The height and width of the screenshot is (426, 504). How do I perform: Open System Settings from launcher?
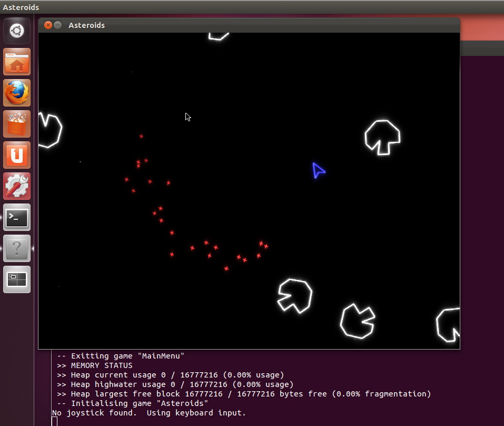coord(17,186)
